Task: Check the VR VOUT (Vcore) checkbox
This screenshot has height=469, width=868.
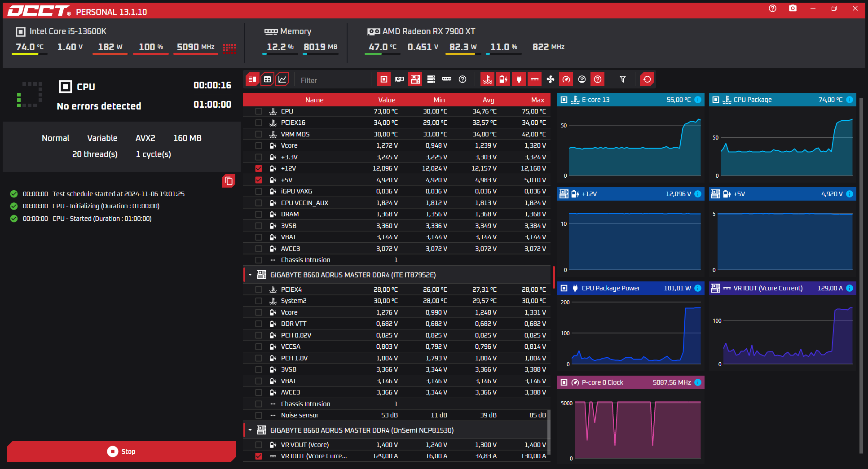Action: pyautogui.click(x=259, y=445)
